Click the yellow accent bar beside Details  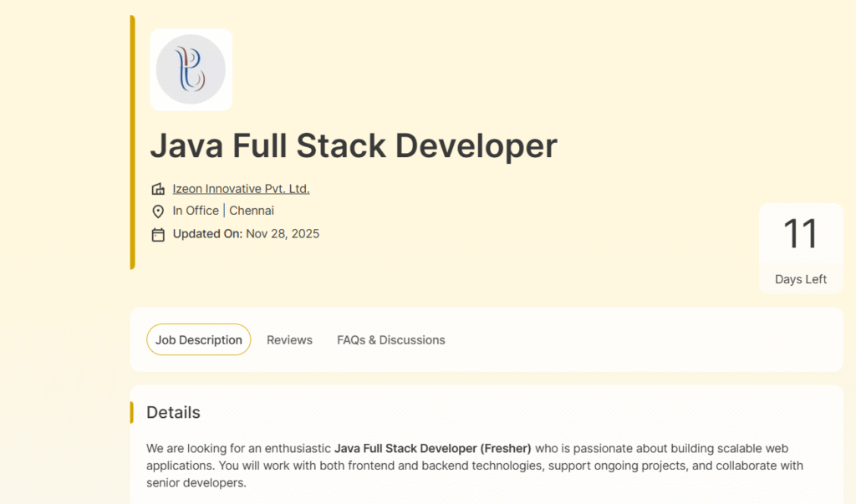point(131,412)
